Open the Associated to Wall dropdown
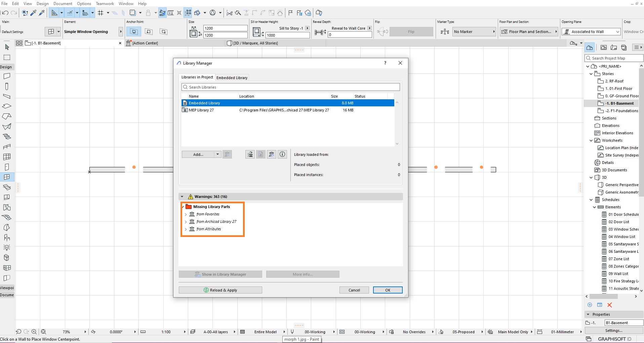 (x=591, y=32)
